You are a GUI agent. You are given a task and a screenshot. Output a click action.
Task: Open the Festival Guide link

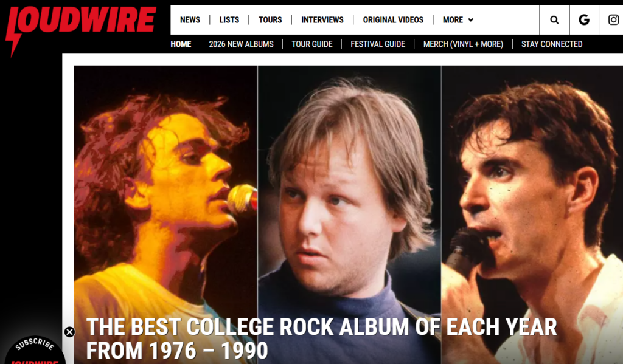pyautogui.click(x=378, y=44)
